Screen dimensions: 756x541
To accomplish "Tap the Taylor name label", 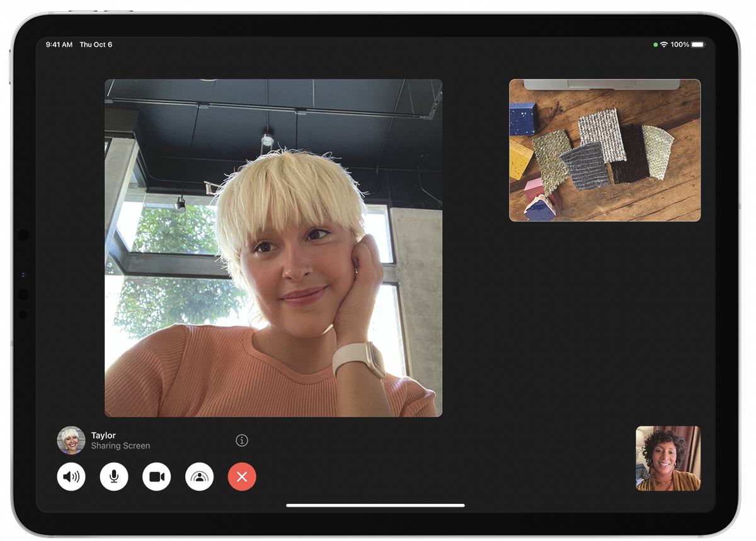I will (103, 435).
